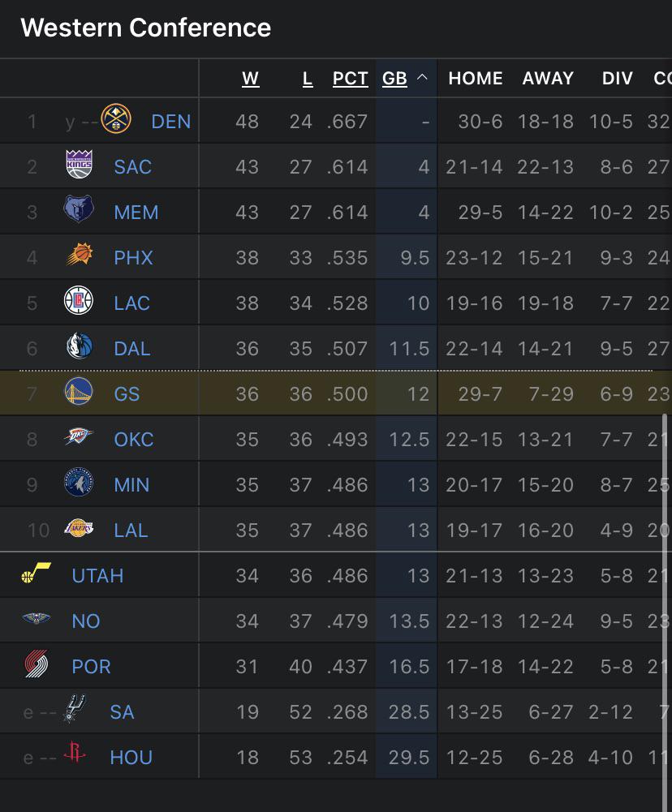Toggle GB sort direction arrow
Viewport: 672px width, 812px height.
(x=422, y=78)
